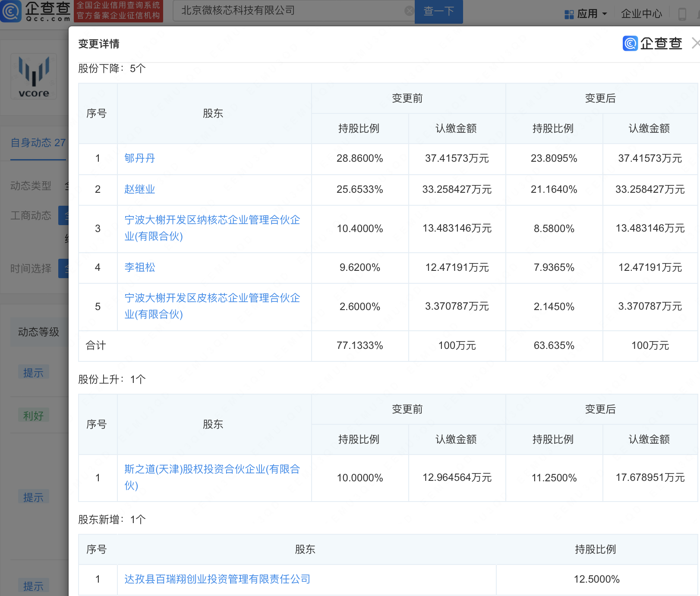Open shareholder 赵继业 link
The height and width of the screenshot is (596, 700).
point(139,189)
